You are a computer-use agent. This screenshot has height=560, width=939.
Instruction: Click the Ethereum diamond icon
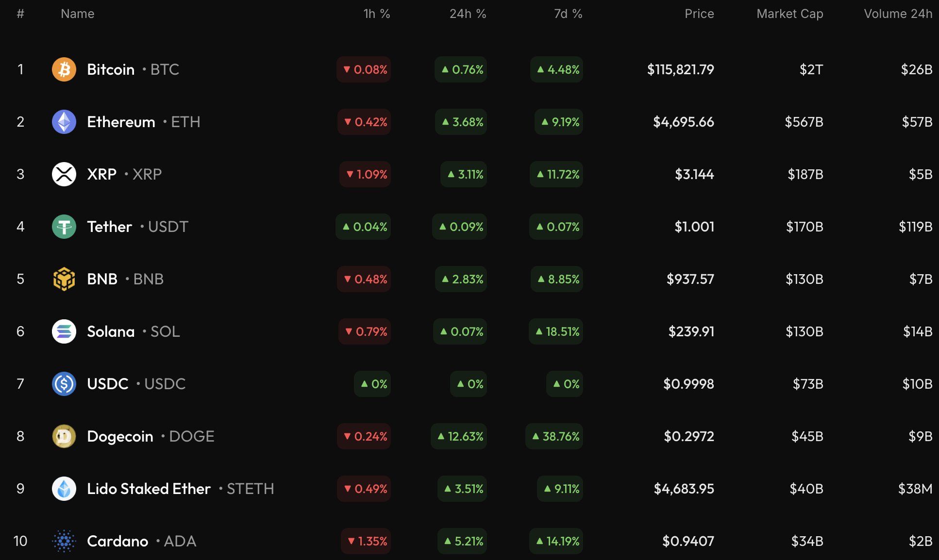(x=64, y=122)
